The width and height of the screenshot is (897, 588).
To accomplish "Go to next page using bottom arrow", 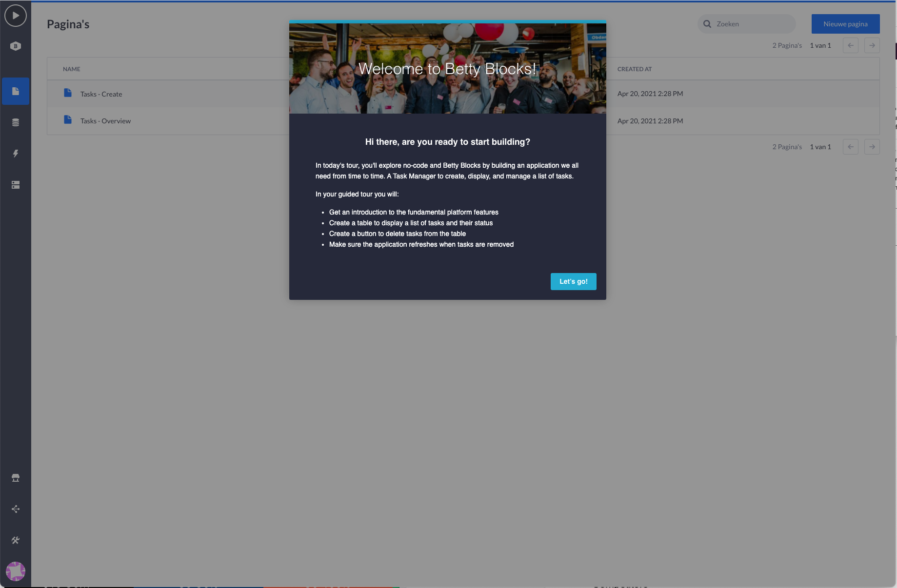I will (872, 147).
